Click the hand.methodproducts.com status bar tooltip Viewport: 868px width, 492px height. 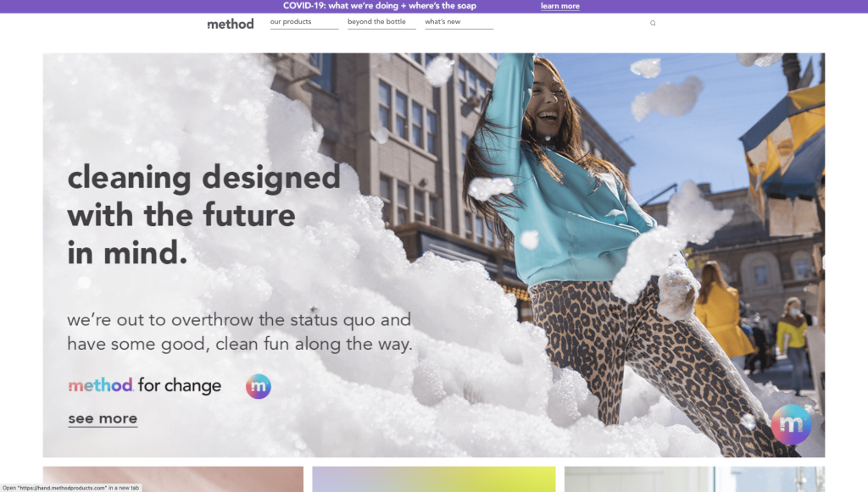(71, 488)
